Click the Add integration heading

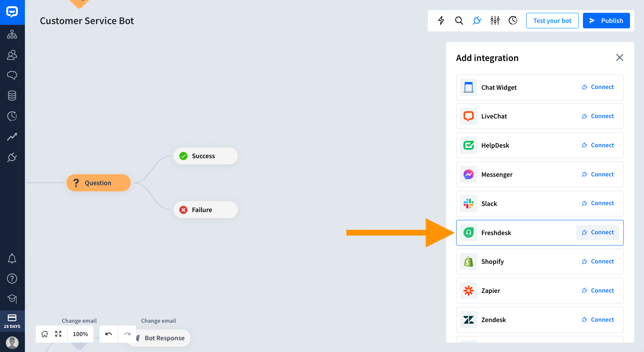point(487,58)
